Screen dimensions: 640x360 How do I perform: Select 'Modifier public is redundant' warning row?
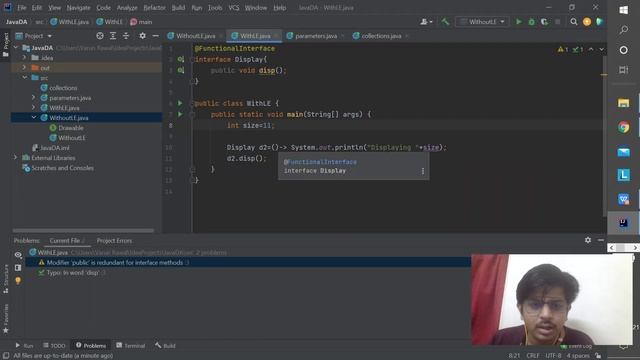coord(248,262)
